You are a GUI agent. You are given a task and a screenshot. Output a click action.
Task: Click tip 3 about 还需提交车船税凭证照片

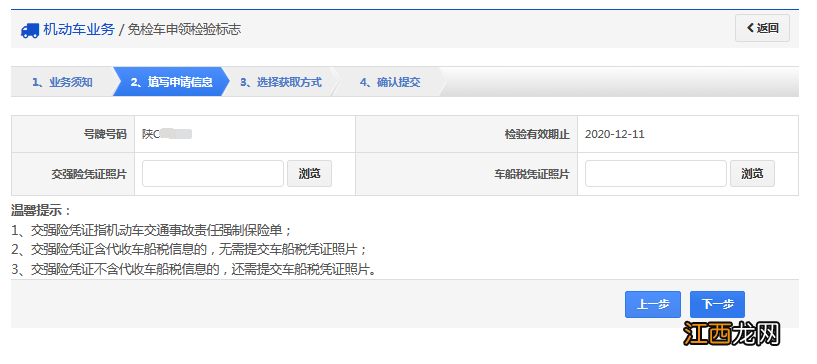click(194, 270)
